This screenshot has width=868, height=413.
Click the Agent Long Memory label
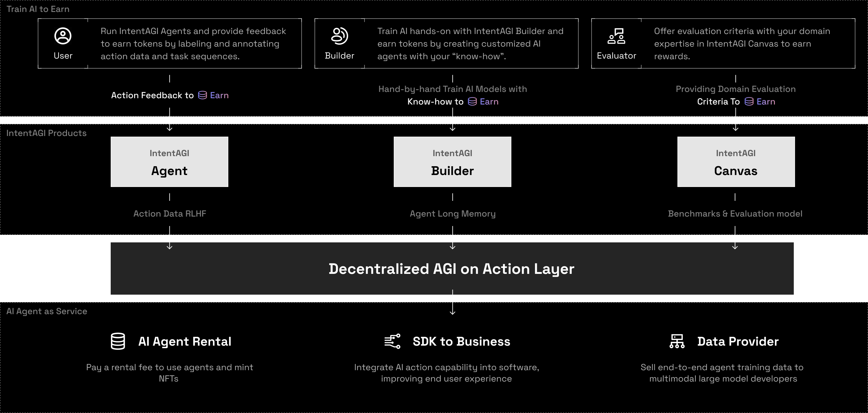point(453,214)
